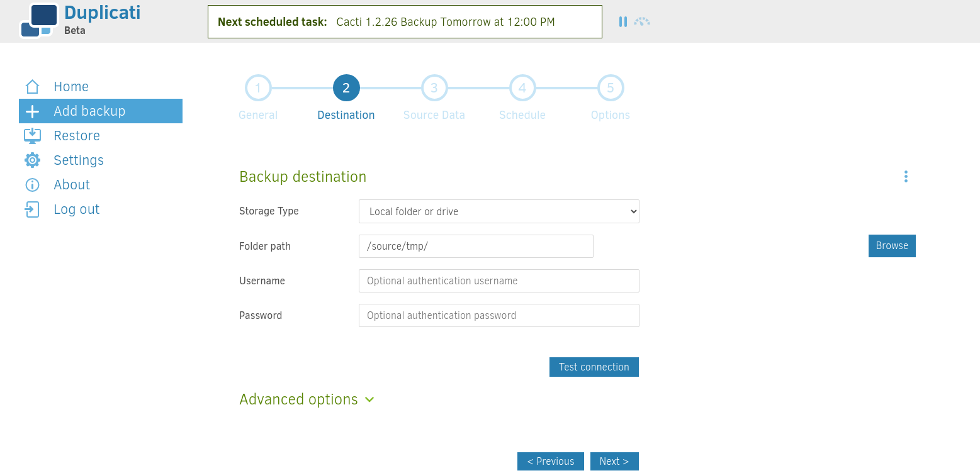The height and width of the screenshot is (473, 980).
Task: Pause the scheduler with pause icon
Action: pos(622,22)
